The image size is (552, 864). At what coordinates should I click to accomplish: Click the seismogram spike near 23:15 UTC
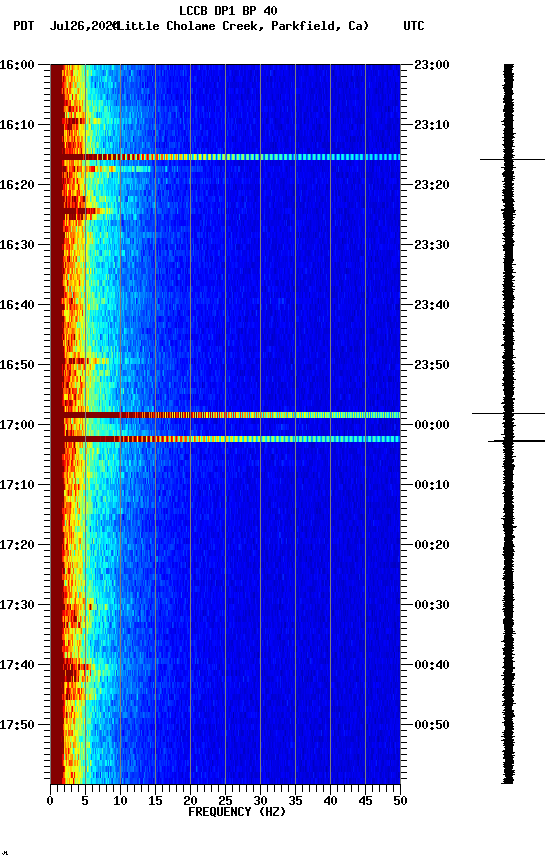click(512, 159)
